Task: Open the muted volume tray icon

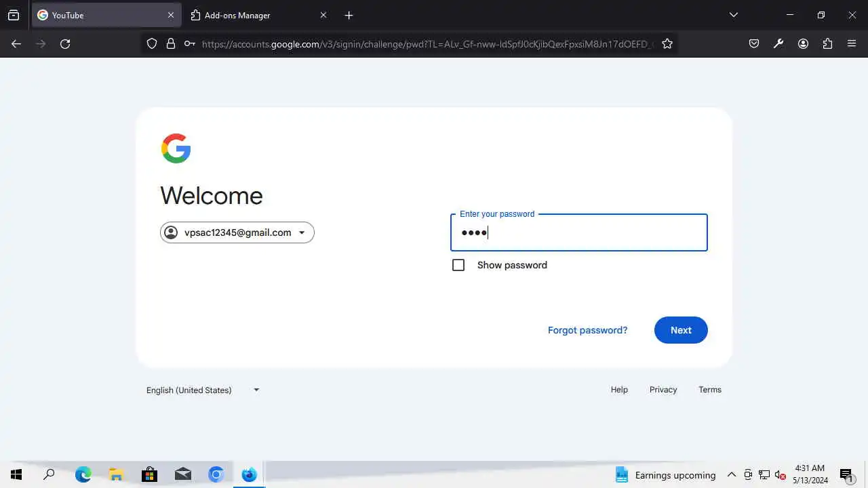Action: (x=780, y=474)
